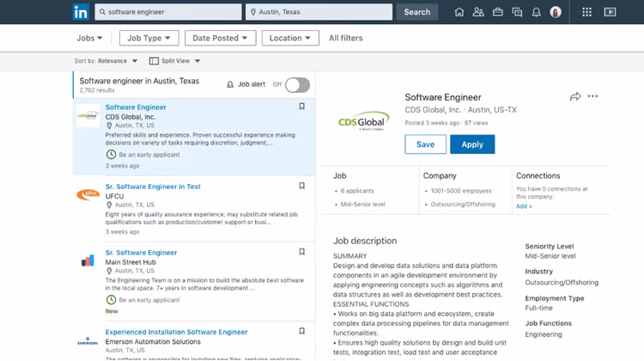Click the '1001-5000 employees' text
The image size is (644, 361).
[x=461, y=191]
